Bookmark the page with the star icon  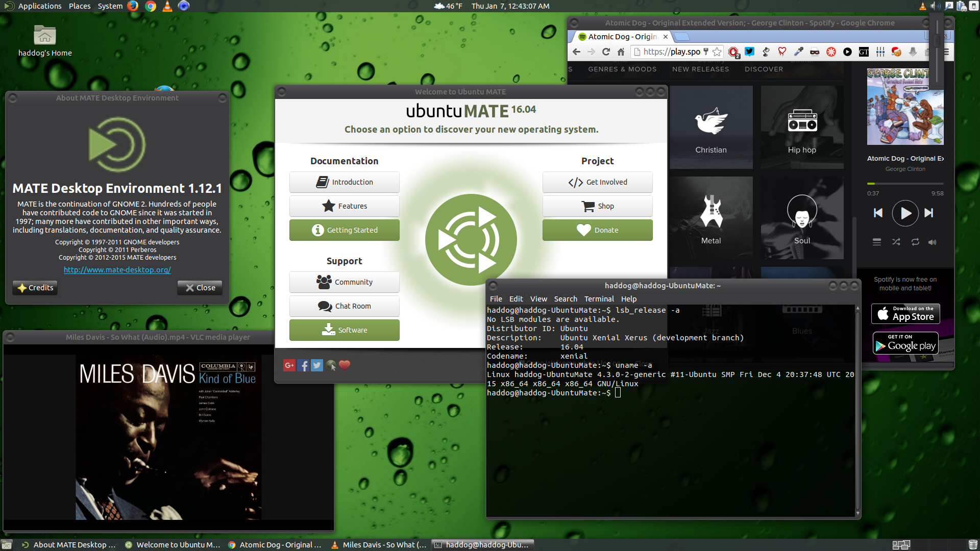(x=717, y=52)
